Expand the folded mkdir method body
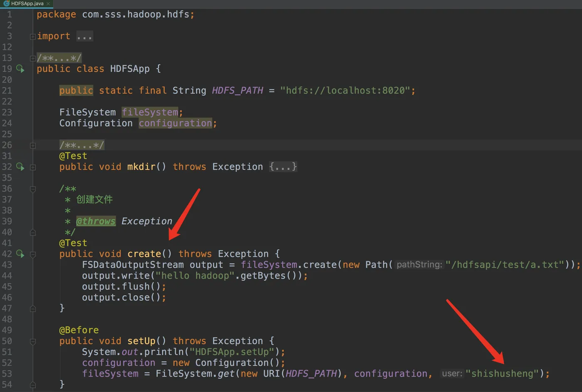582x392 pixels. [x=33, y=167]
